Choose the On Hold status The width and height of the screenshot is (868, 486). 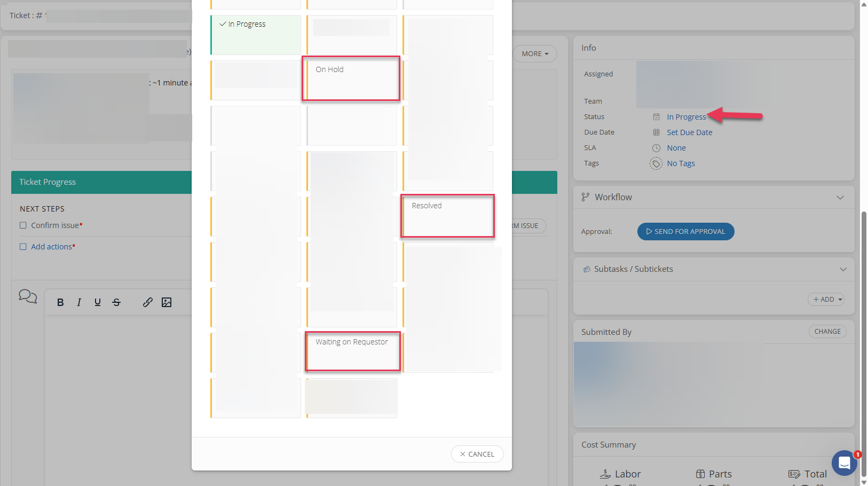tap(351, 79)
